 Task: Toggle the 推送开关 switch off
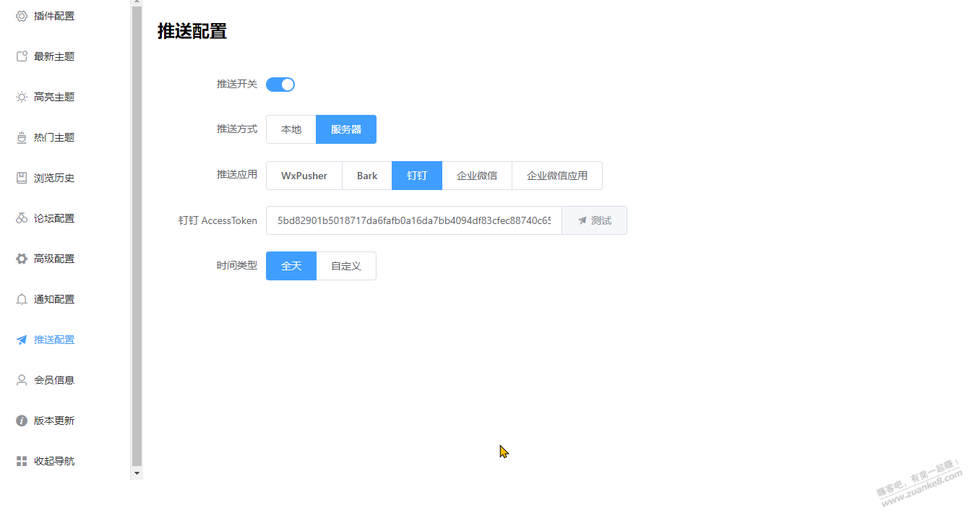(x=280, y=85)
